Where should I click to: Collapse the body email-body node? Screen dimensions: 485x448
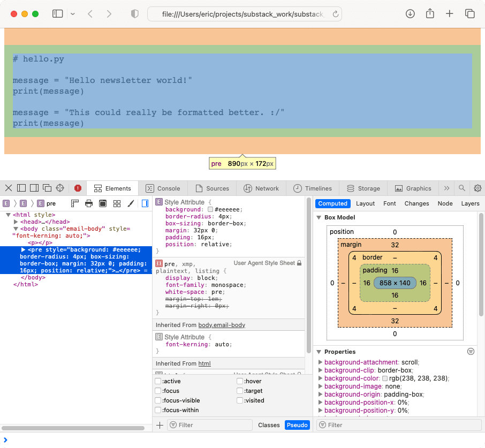16,229
